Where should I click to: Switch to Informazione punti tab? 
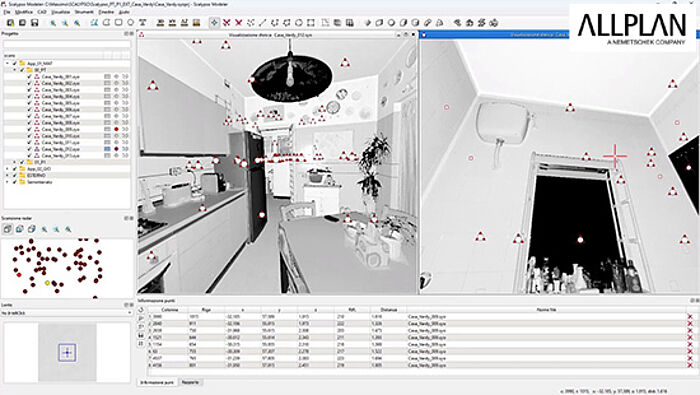coord(157,383)
